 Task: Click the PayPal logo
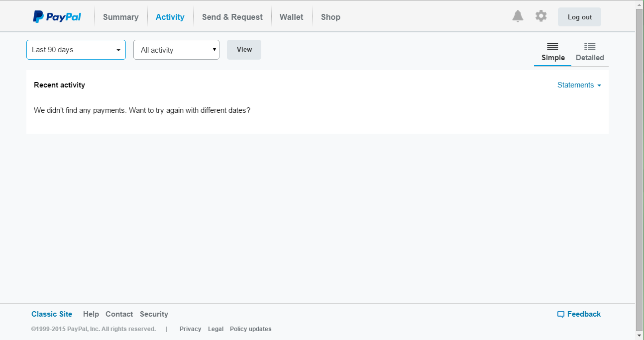click(x=57, y=17)
